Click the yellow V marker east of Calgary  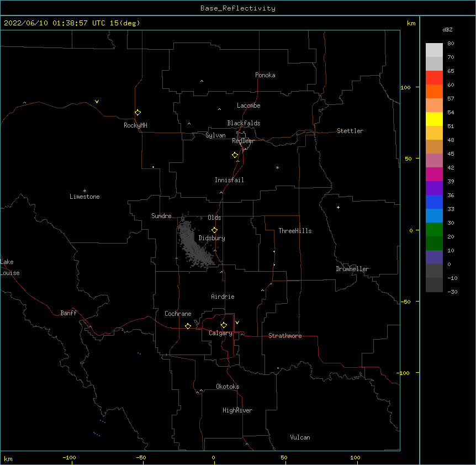[237, 323]
